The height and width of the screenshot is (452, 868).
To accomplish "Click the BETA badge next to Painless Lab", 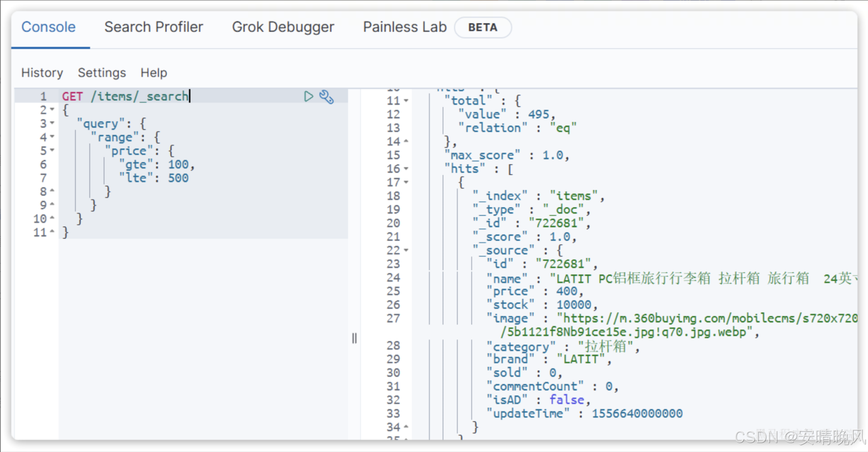I will pyautogui.click(x=483, y=27).
